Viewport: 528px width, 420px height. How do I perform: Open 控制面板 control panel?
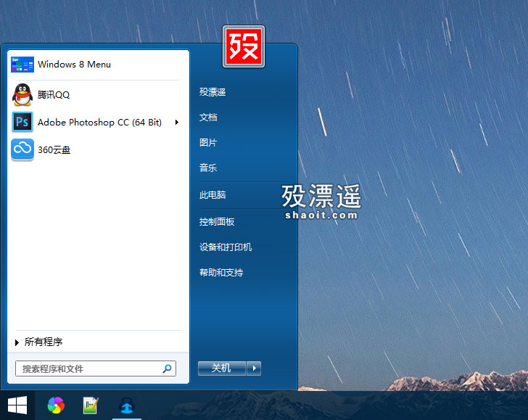click(217, 222)
